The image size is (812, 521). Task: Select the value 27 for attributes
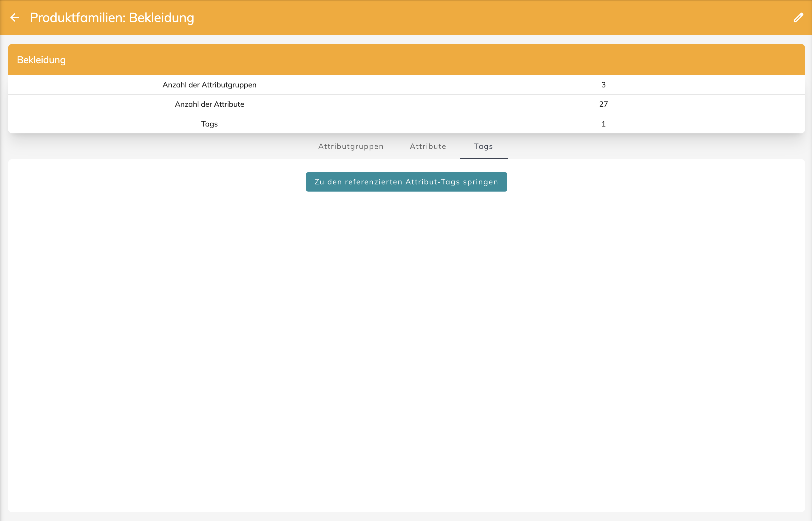pos(603,104)
